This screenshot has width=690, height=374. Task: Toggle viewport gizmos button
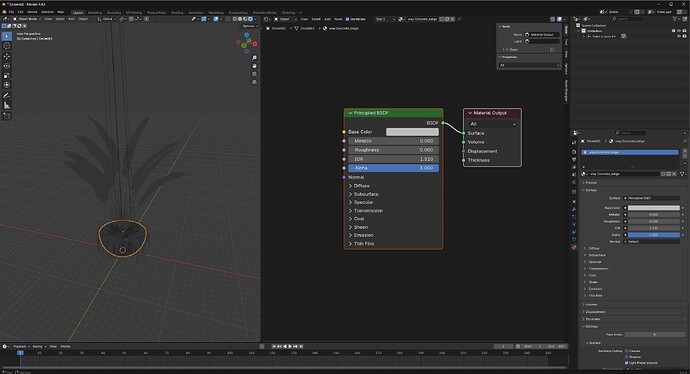[204, 19]
